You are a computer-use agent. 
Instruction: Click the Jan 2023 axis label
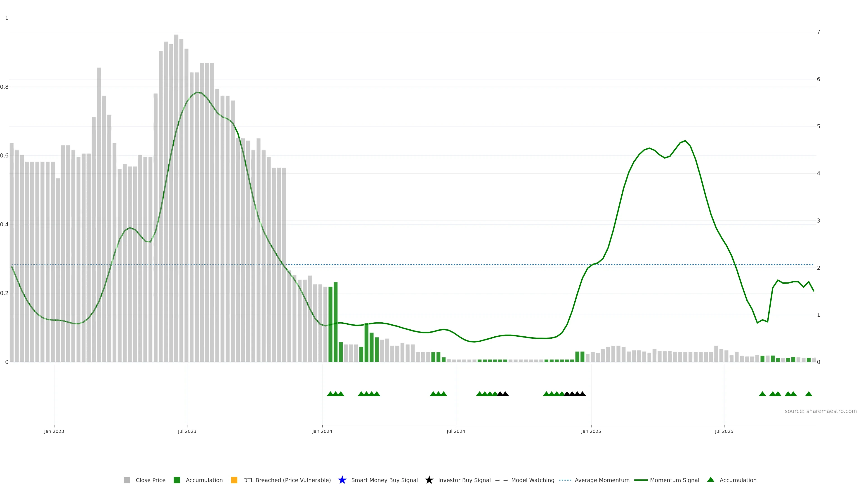click(54, 431)
